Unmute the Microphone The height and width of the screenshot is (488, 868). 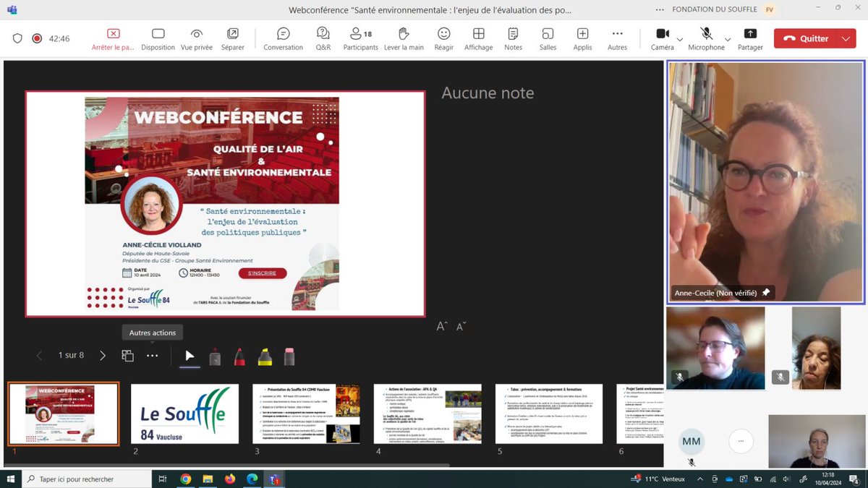tap(706, 38)
